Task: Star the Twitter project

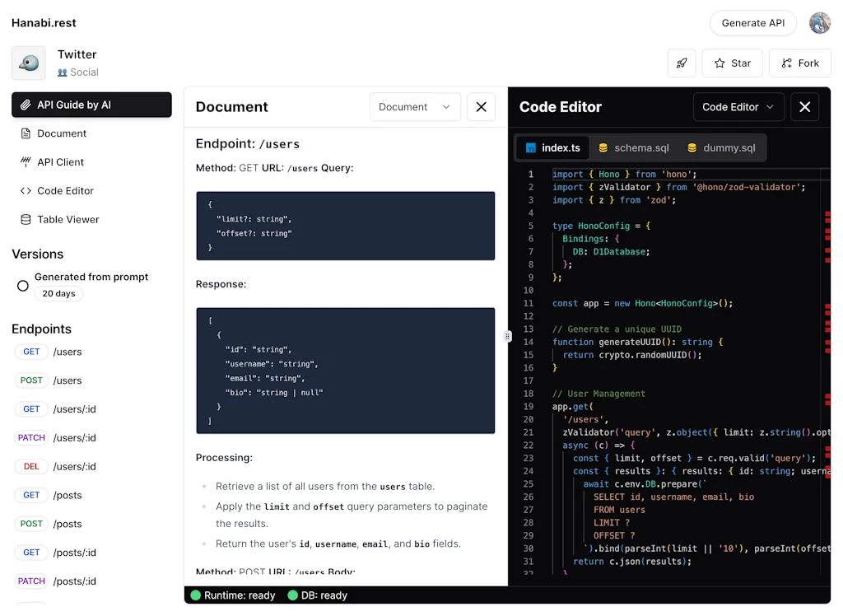Action: (x=732, y=63)
